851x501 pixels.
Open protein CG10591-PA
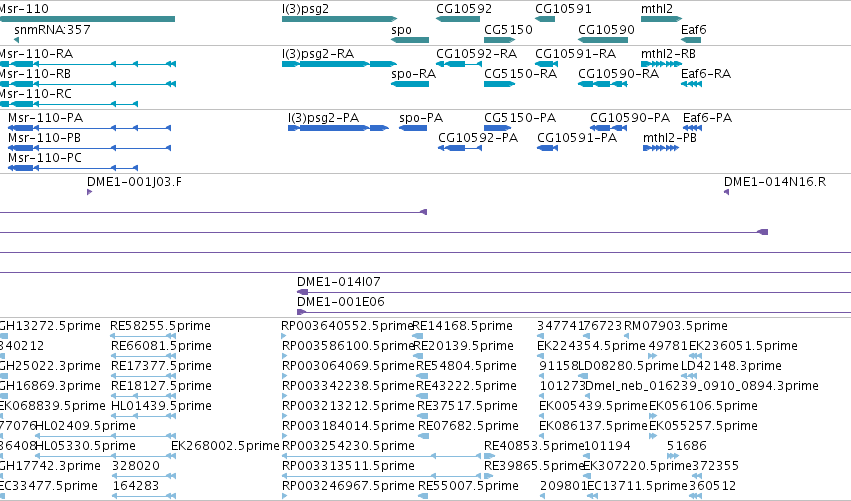pyautogui.click(x=577, y=138)
